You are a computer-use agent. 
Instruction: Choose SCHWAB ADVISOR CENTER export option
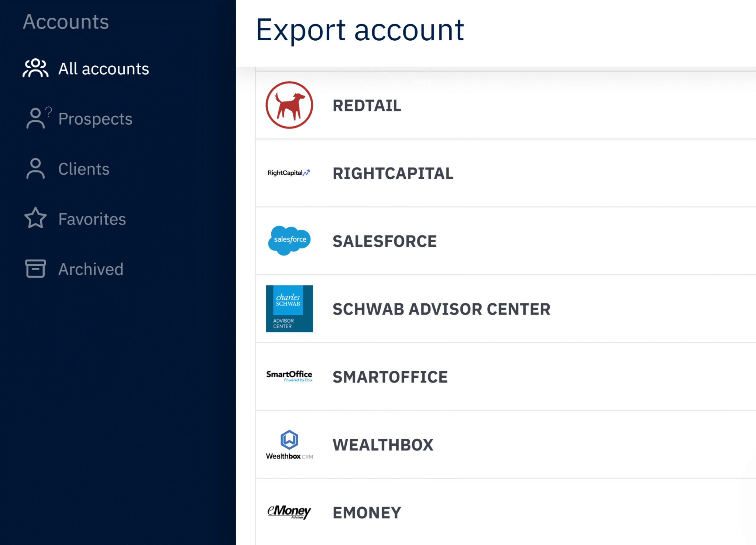[441, 309]
